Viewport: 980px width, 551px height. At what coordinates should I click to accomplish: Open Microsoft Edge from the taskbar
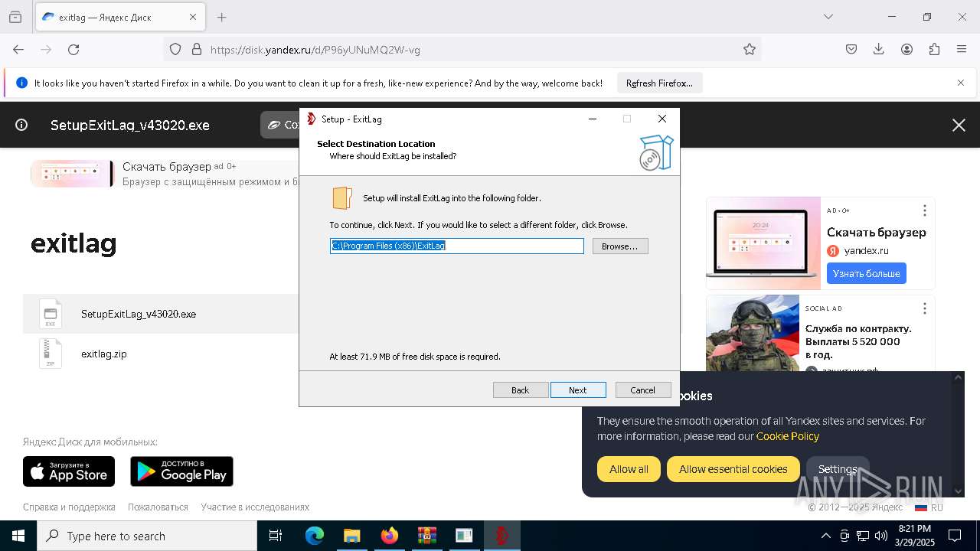click(x=315, y=536)
